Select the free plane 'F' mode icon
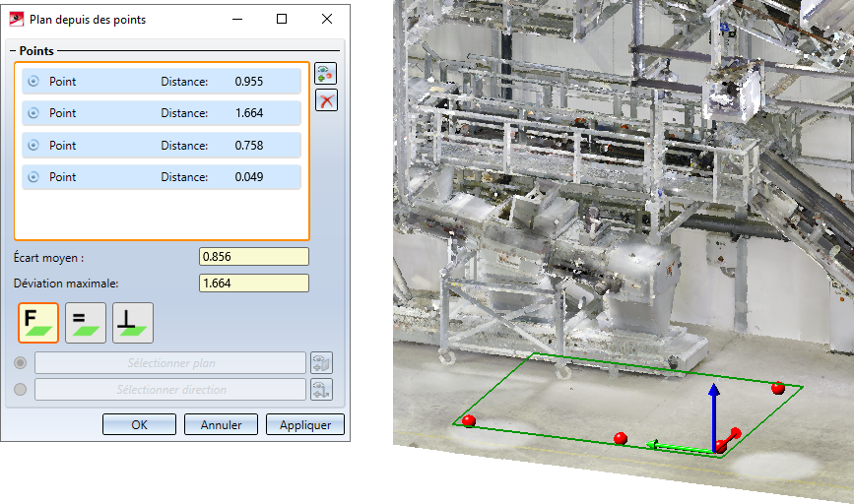Image resolution: width=854 pixels, height=504 pixels. 38,323
